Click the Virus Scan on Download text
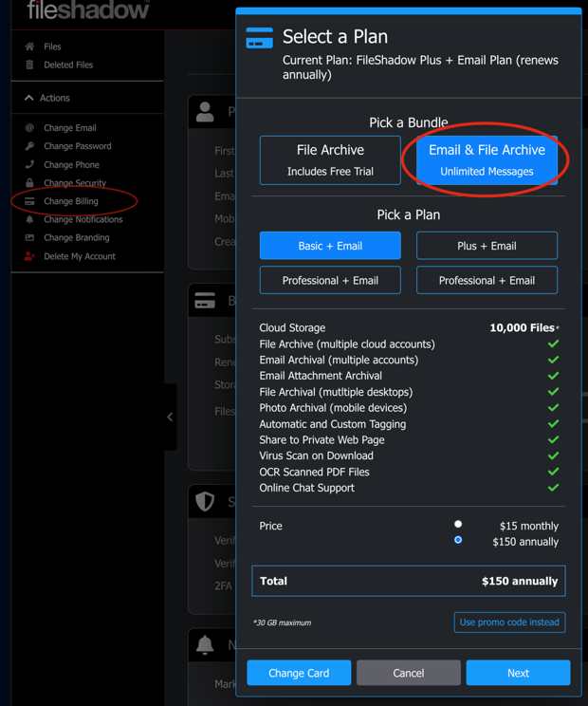 [x=316, y=455]
